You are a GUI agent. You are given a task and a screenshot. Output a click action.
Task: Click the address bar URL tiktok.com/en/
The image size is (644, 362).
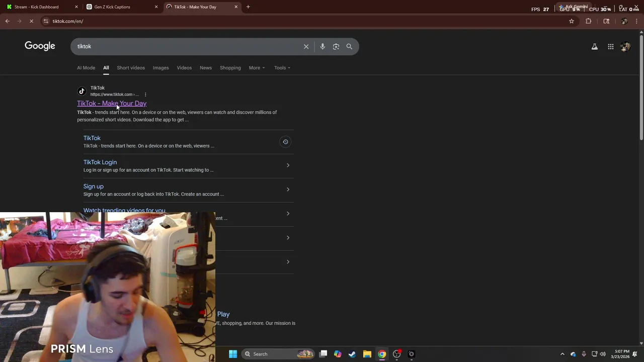point(68,21)
